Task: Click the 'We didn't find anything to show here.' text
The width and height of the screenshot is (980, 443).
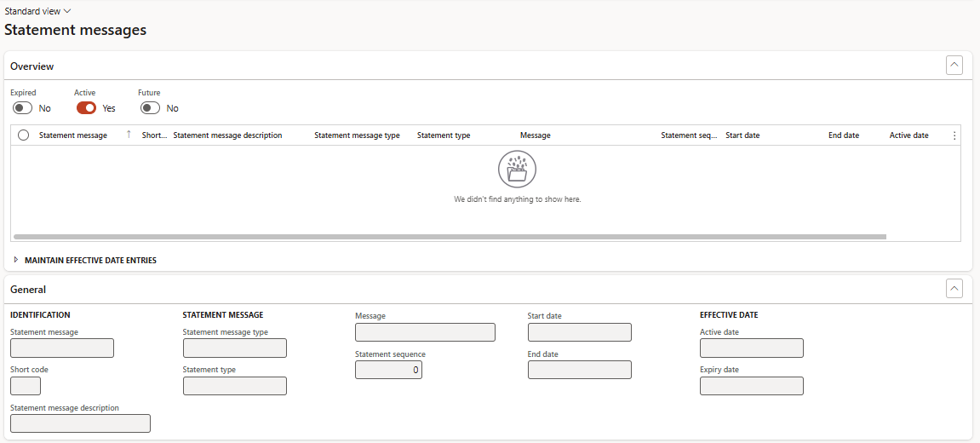Action: click(518, 199)
